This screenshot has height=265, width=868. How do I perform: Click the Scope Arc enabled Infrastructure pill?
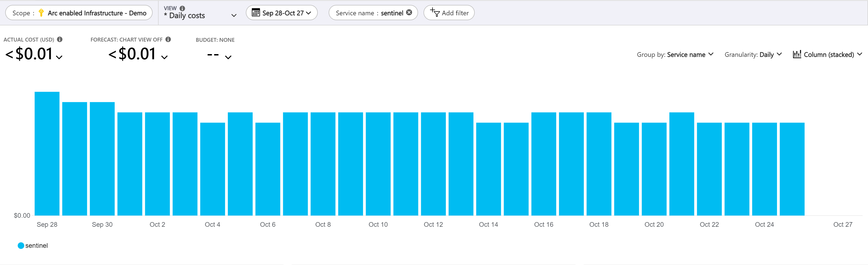coord(79,13)
